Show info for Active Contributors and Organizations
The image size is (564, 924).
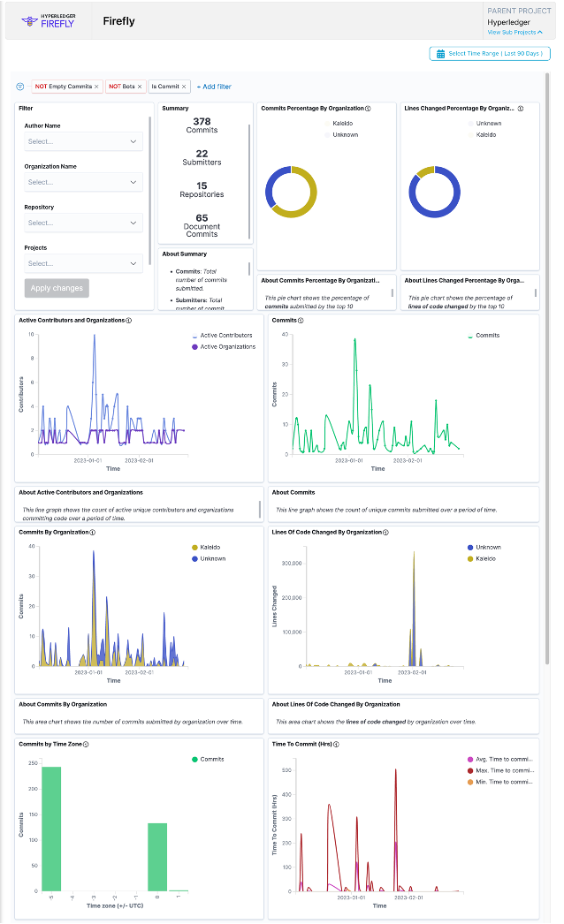(128, 321)
